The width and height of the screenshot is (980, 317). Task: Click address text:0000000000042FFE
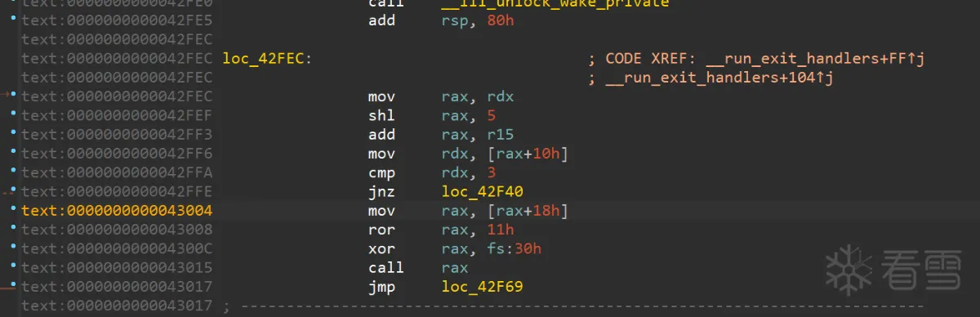(117, 192)
